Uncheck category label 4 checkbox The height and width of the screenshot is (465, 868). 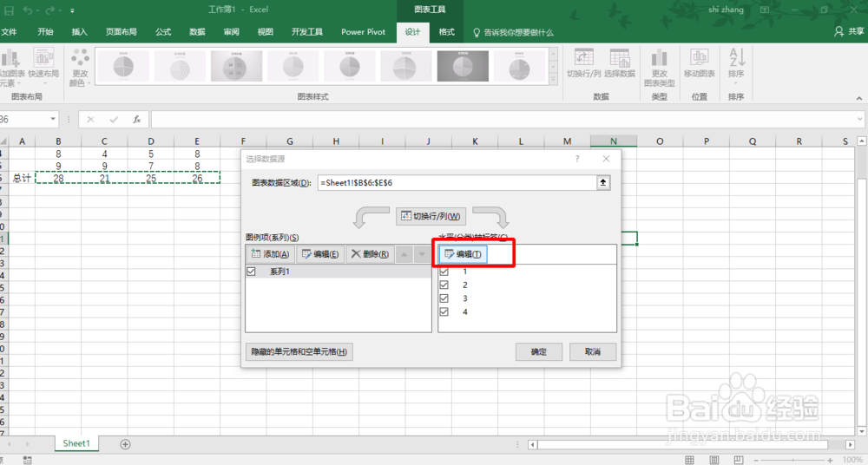point(444,311)
